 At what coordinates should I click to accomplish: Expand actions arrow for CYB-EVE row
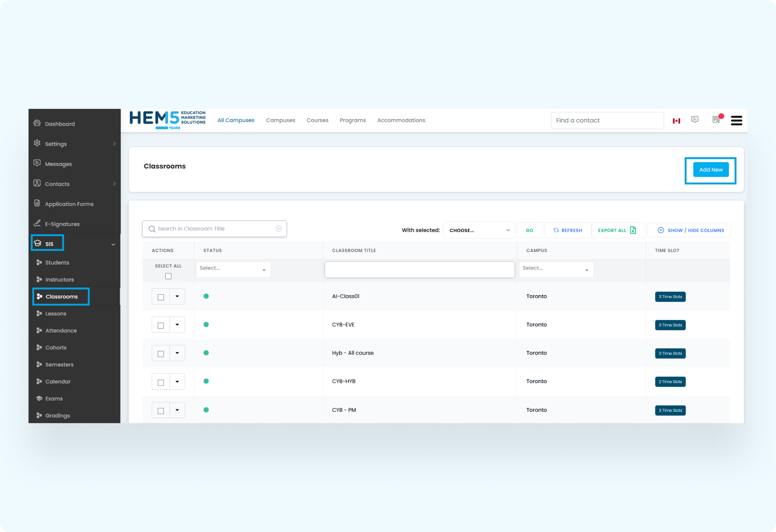point(177,325)
